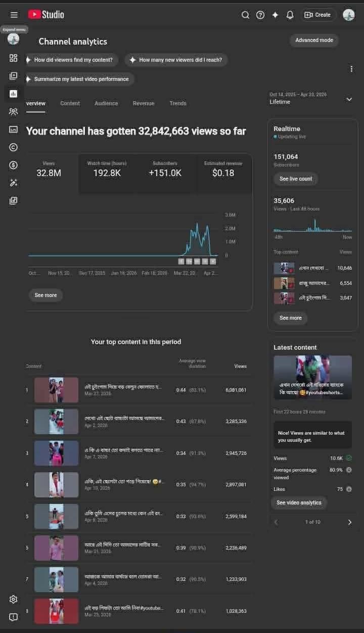The width and height of the screenshot is (364, 633).
Task: Open the hamburger expand menu
Action: 14,15
